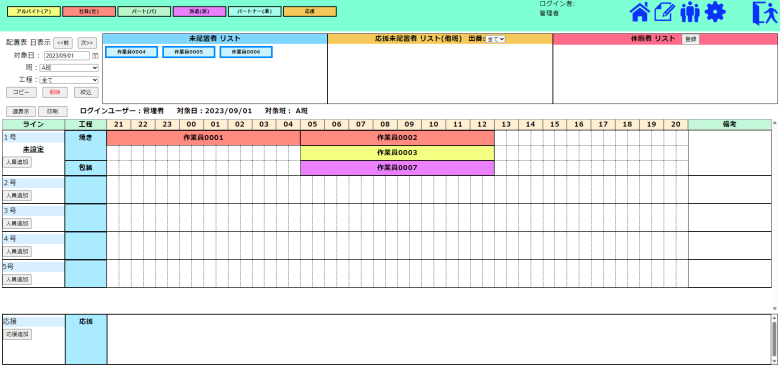Click the コピー button
This screenshot has height=369, width=780.
[21, 92]
